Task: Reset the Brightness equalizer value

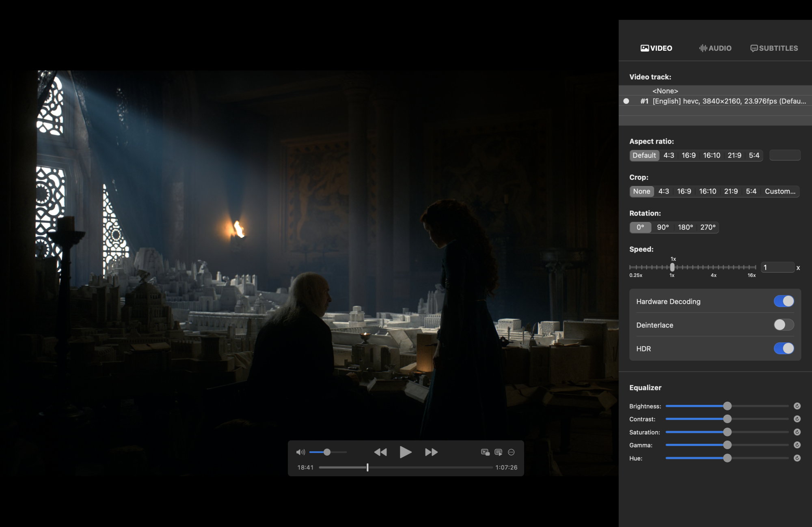Action: (797, 406)
